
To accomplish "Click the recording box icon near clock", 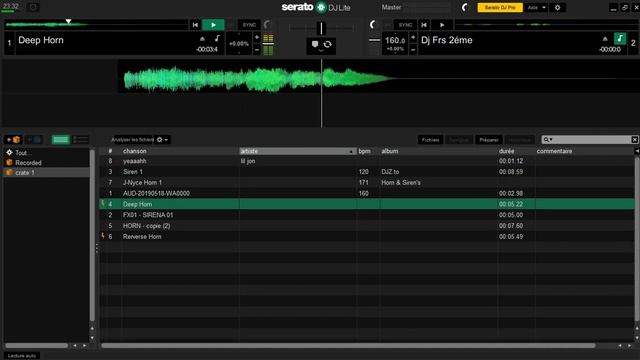I will [33, 7].
